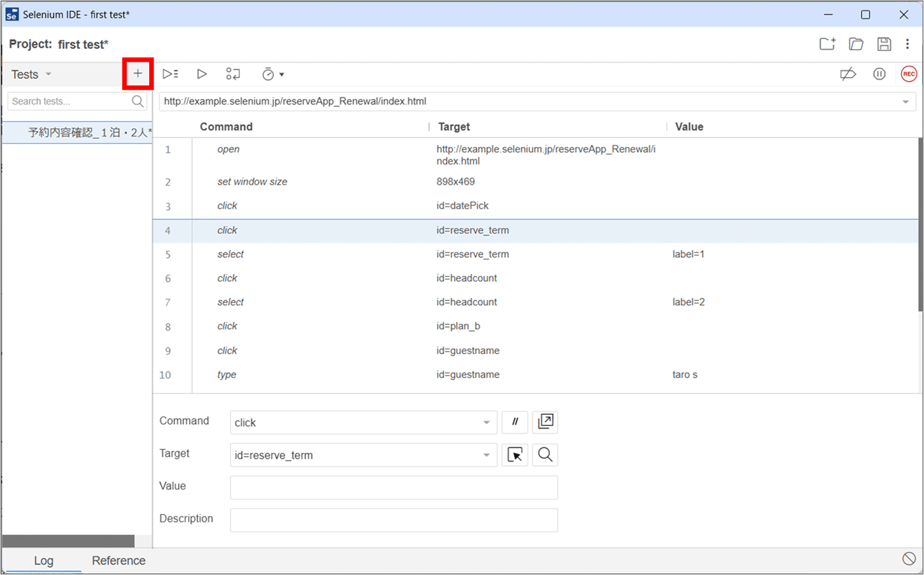
Task: Select row 5 select reserve_term command
Action: click(x=536, y=254)
